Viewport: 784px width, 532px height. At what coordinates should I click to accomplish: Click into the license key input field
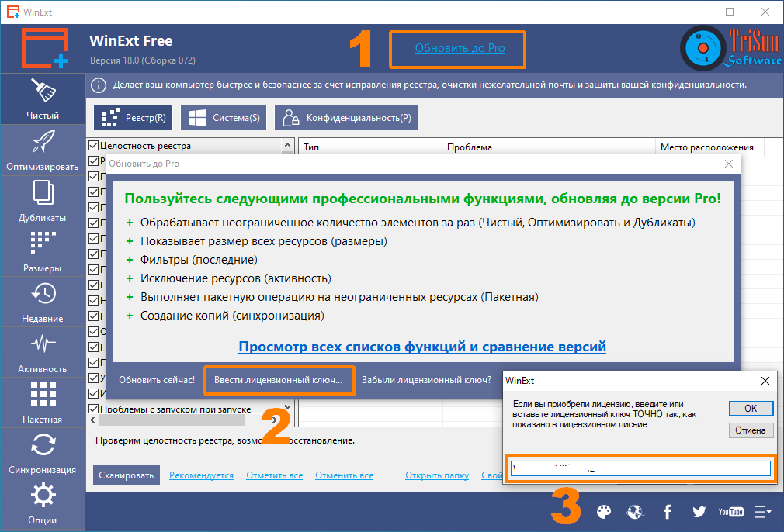pos(640,468)
